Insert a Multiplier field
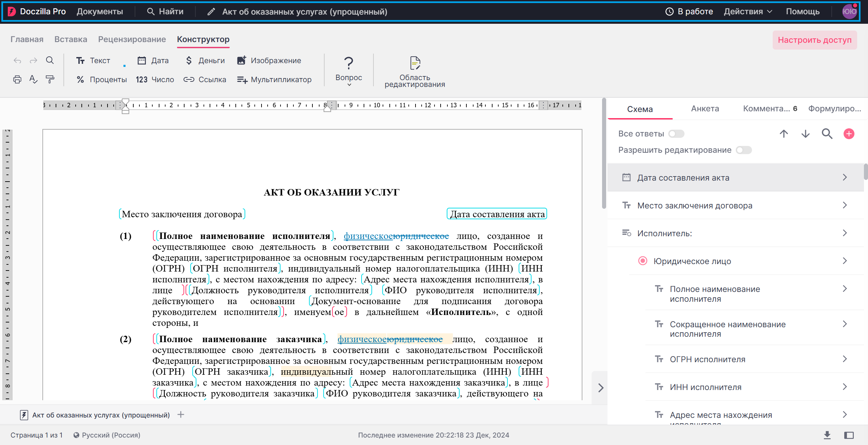 274,79
